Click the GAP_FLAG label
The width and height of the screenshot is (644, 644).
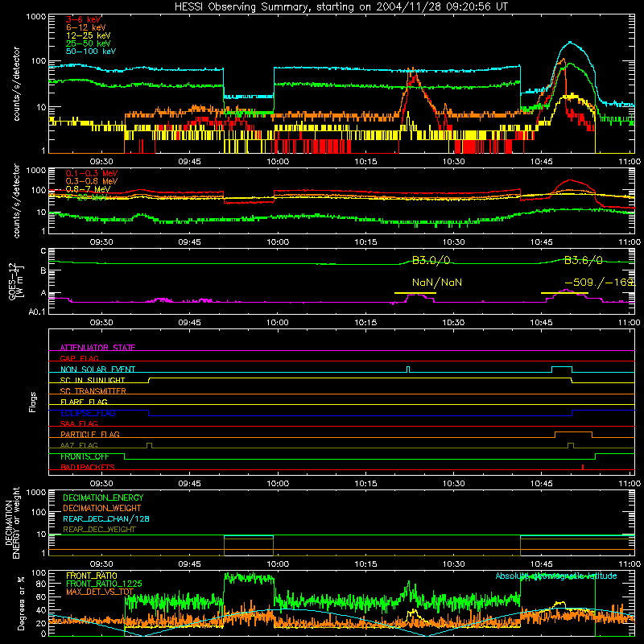[79, 358]
